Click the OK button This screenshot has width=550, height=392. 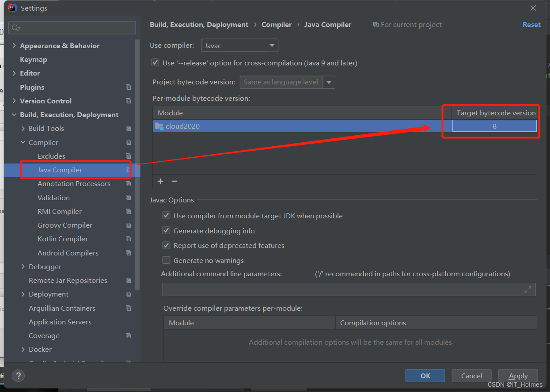click(425, 376)
